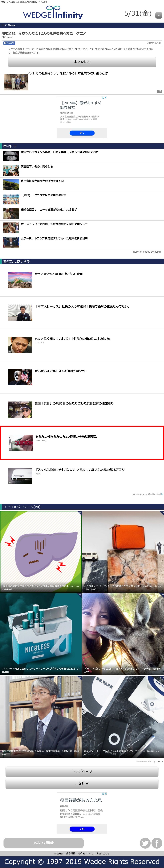Open the 韓国「反日」の現実 article

(x=74, y=403)
